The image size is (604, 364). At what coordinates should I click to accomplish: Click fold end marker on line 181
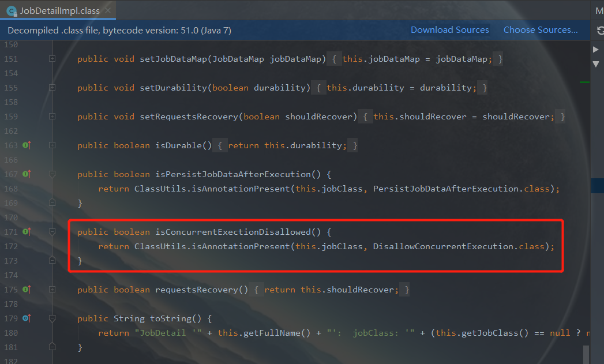click(x=52, y=347)
